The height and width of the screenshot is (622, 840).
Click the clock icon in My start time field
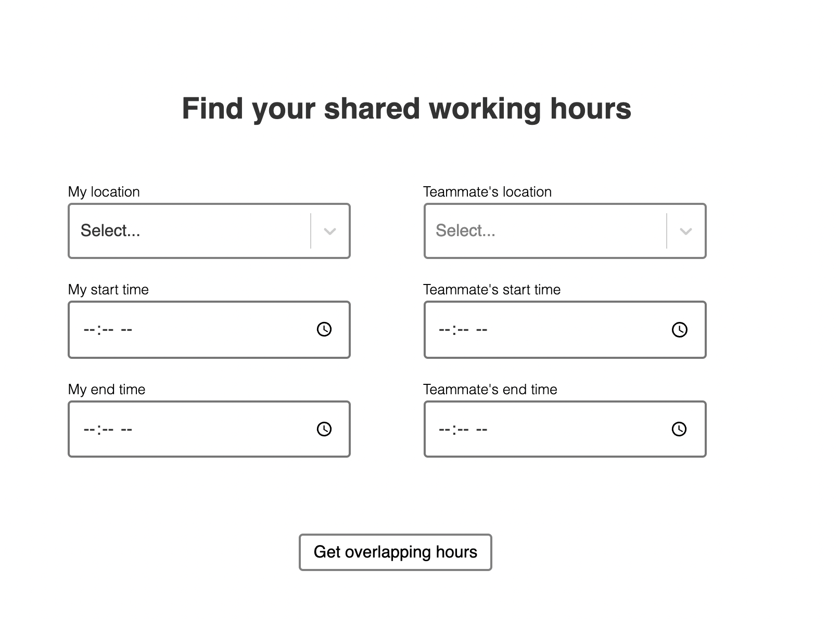point(323,329)
